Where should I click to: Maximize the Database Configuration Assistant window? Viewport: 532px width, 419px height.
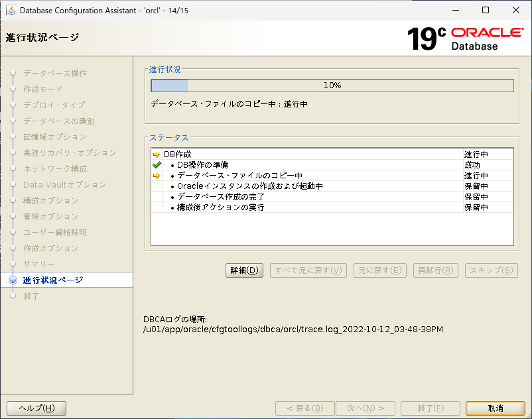click(486, 10)
